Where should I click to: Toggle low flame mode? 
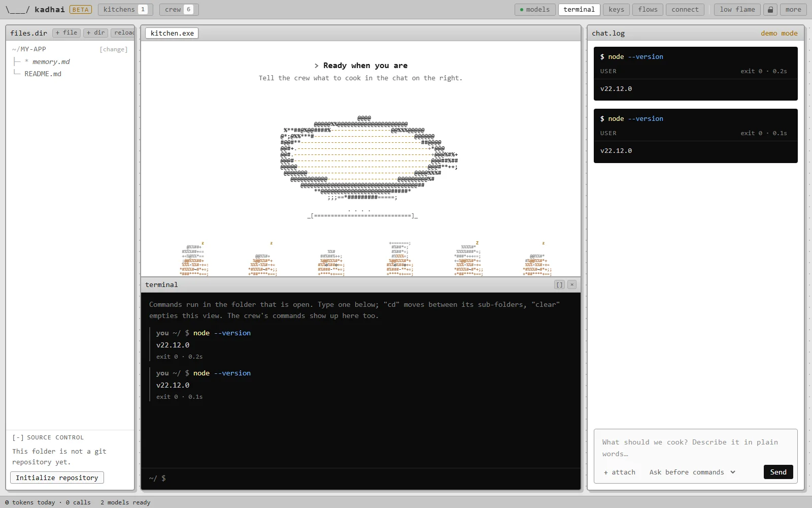(x=737, y=10)
